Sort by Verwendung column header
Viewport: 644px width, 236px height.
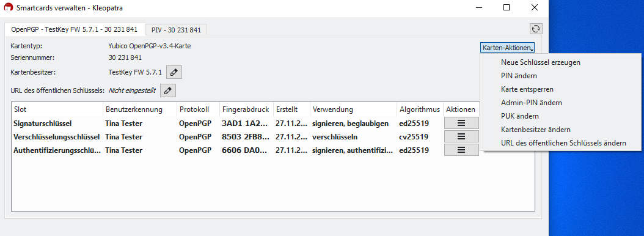(x=353, y=109)
